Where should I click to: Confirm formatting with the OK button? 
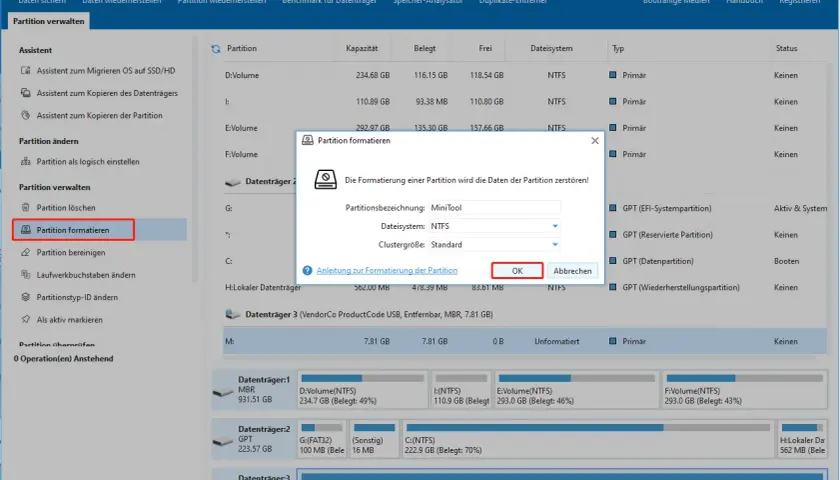517,271
